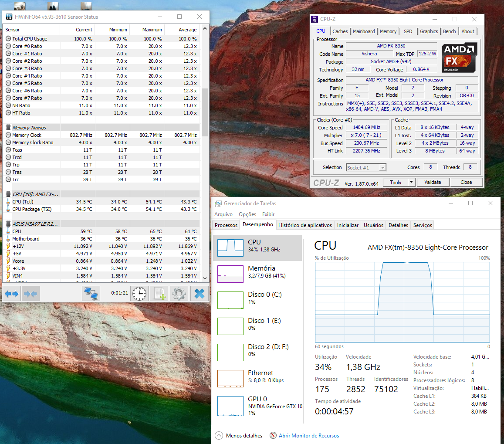Click the Motherboard temperature thermometer icon
Viewport: 504px width, 444px height.
click(8, 239)
